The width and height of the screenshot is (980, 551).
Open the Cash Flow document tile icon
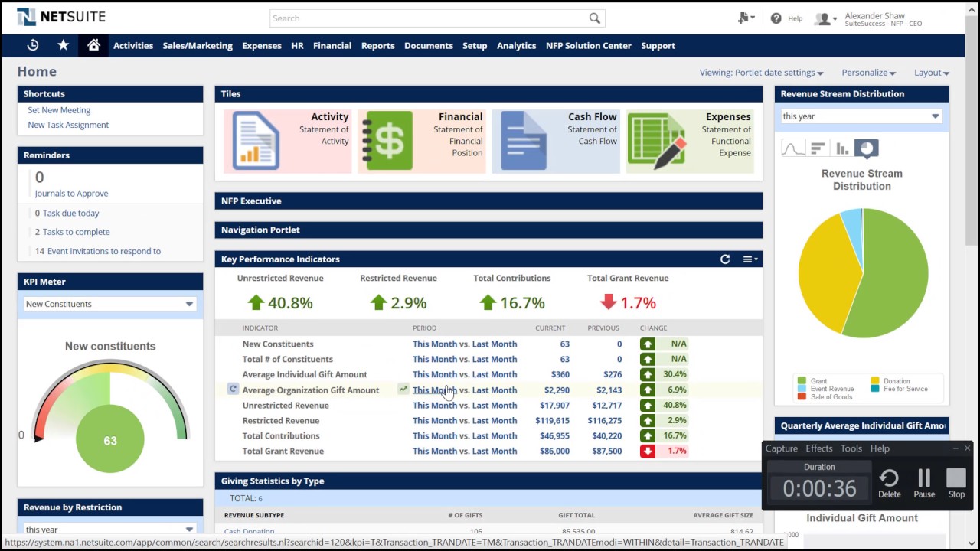523,141
